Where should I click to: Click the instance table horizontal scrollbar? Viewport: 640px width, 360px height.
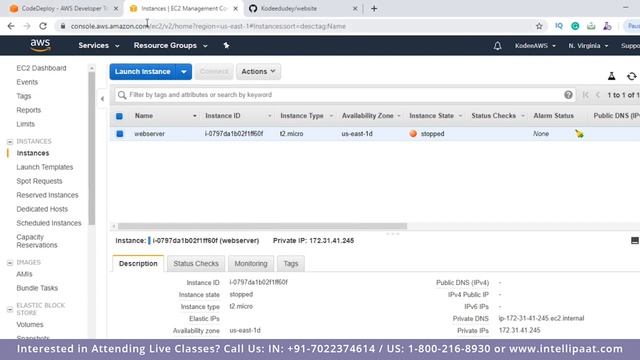(x=262, y=226)
